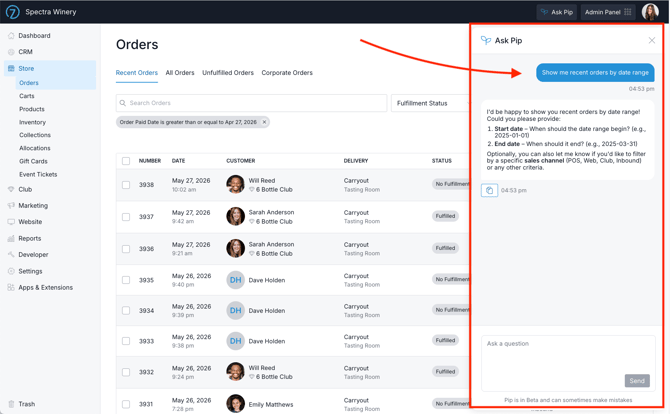Click the Spectra Winery tenant name
The width and height of the screenshot is (670, 414).
[50, 12]
